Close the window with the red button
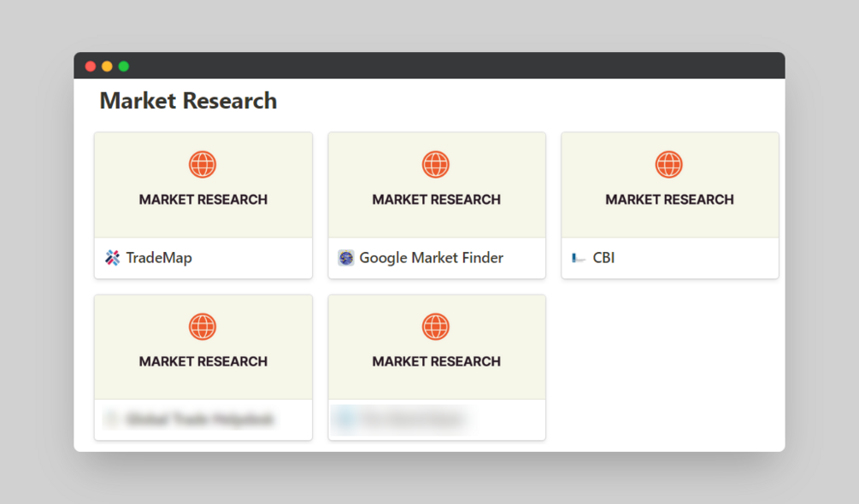Screen dimensions: 859x504 (x=91, y=67)
